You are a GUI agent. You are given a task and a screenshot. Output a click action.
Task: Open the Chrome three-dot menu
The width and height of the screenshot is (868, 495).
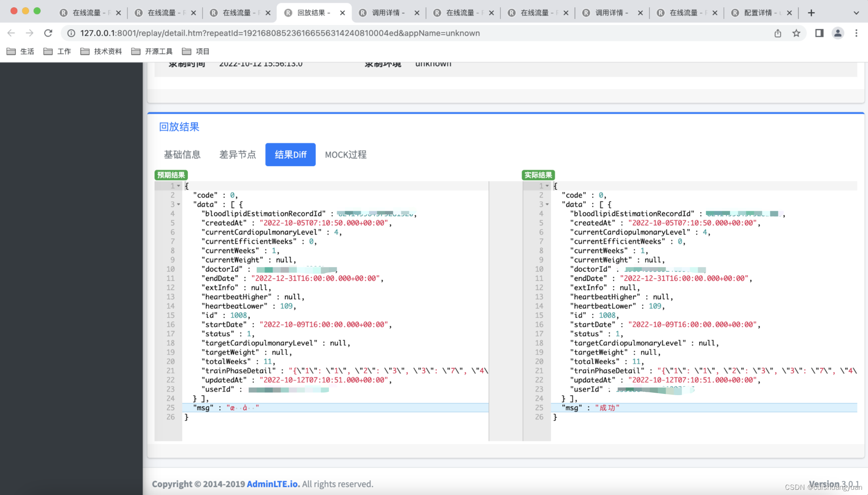click(x=857, y=33)
